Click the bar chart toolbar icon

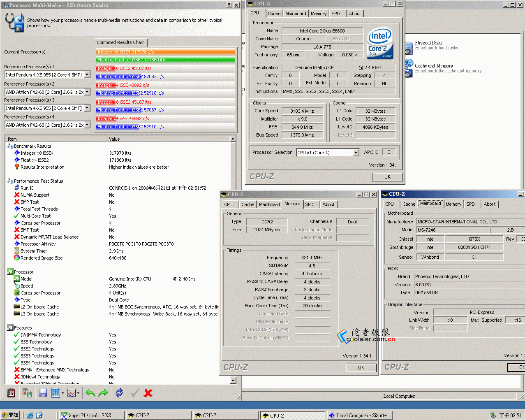point(56,393)
